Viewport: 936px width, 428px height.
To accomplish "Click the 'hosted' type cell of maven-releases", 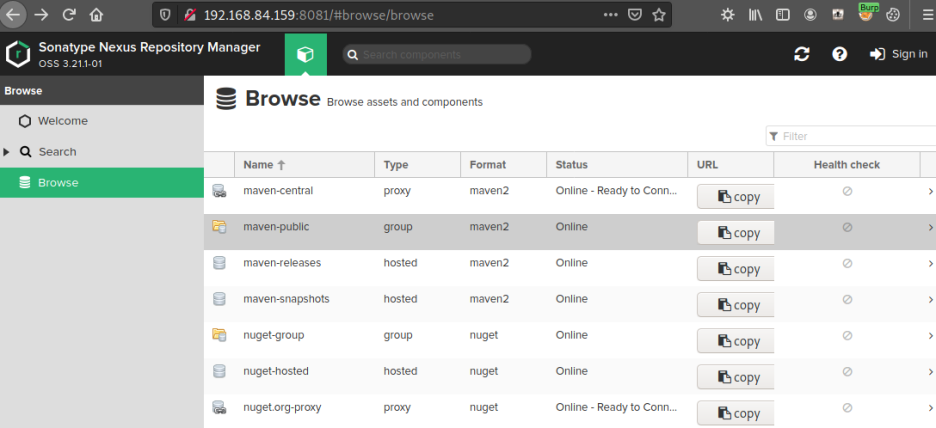I will pyautogui.click(x=400, y=263).
